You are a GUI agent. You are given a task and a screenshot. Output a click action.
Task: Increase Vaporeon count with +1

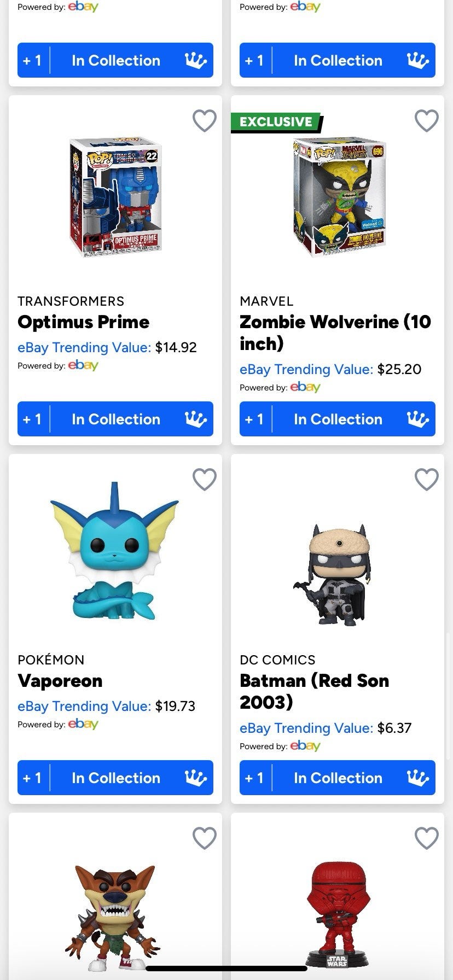click(32, 778)
